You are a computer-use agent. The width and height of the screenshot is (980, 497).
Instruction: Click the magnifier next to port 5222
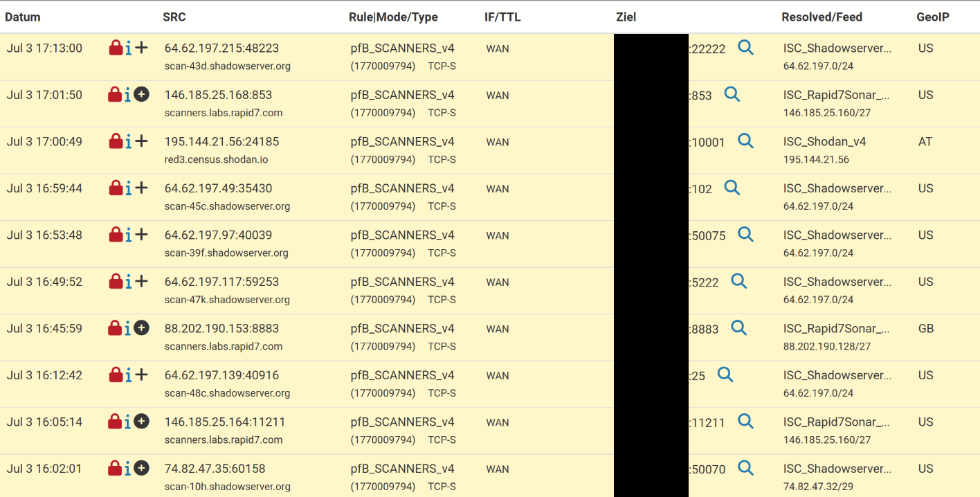click(x=738, y=282)
